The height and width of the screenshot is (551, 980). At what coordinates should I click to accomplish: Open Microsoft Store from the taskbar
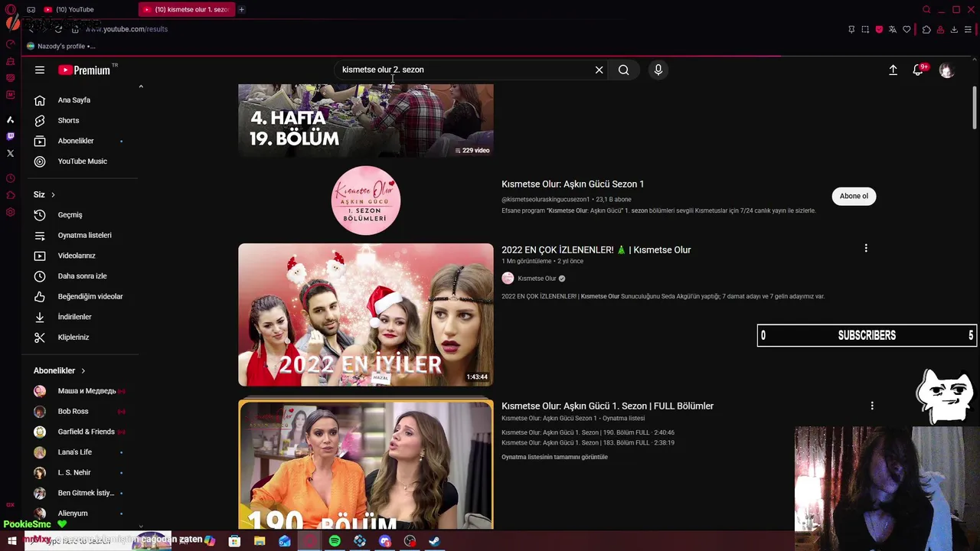coord(234,541)
